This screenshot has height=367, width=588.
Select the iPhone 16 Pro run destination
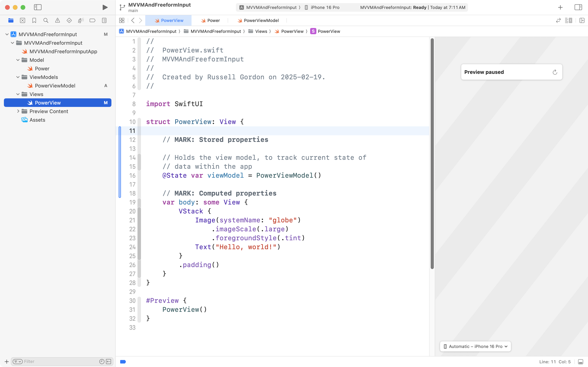tap(322, 7)
